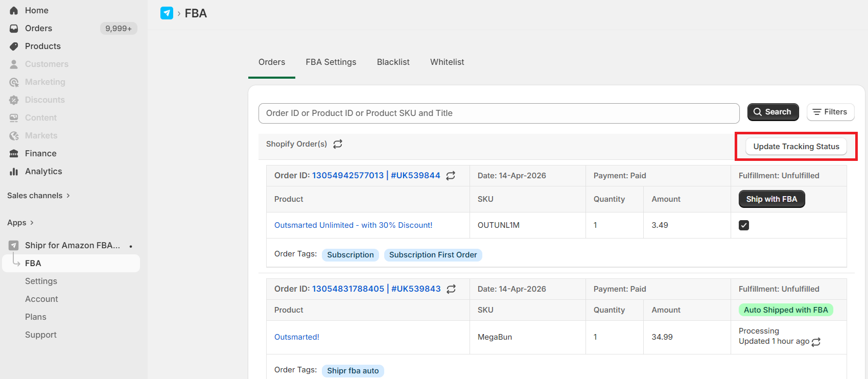Open the Filters options
868x379 pixels.
click(x=830, y=112)
